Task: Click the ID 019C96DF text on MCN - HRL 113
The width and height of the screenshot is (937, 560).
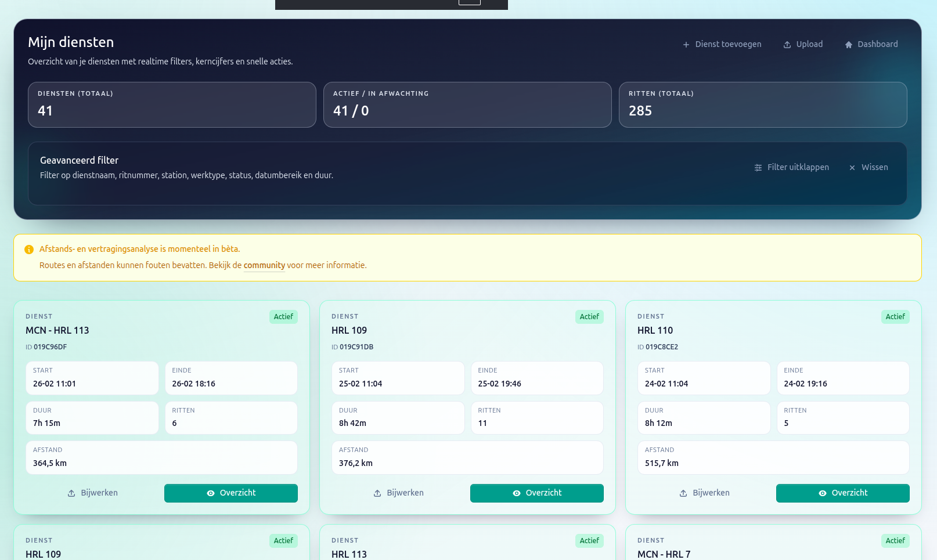Action: tap(46, 347)
